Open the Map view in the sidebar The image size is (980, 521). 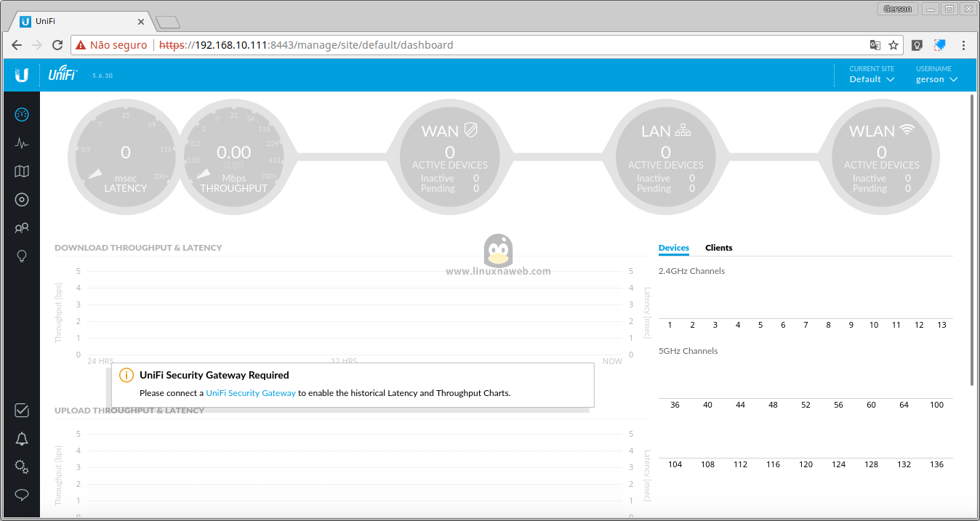click(x=22, y=171)
